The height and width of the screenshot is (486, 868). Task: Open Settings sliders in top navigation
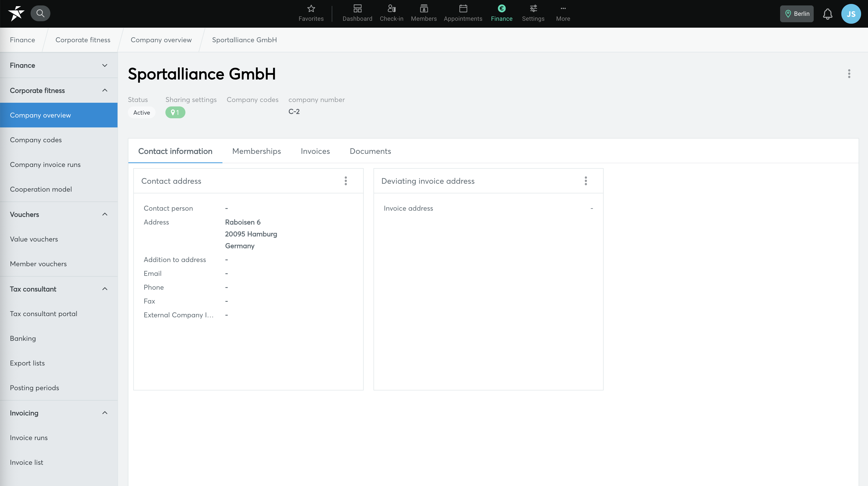pos(533,14)
